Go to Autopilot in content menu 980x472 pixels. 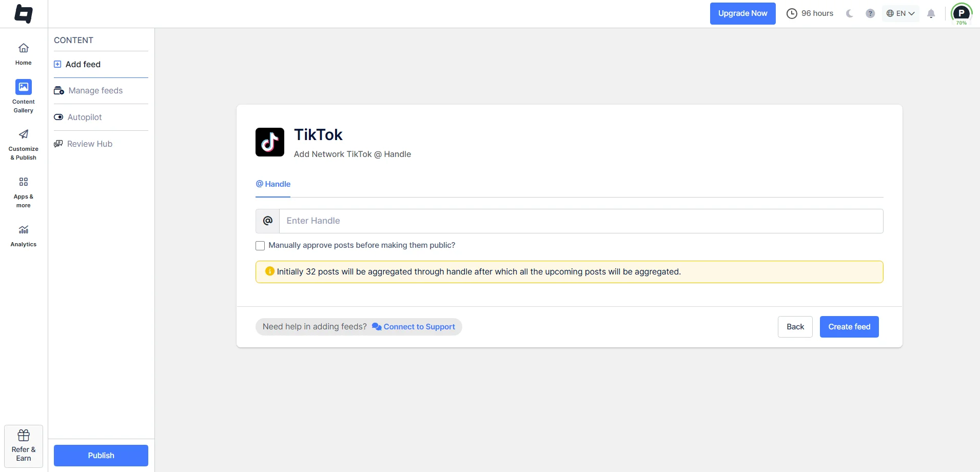tap(85, 117)
